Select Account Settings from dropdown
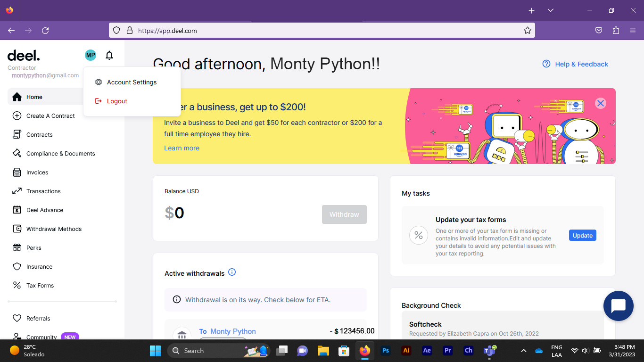Viewport: 644px width, 362px height. click(x=132, y=82)
